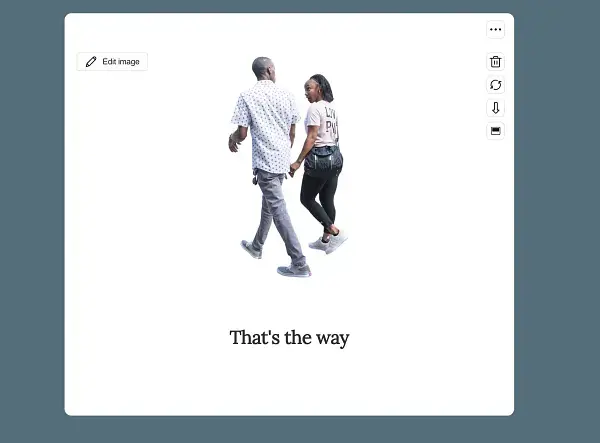Click the replace image circular arrows icon

click(x=495, y=85)
